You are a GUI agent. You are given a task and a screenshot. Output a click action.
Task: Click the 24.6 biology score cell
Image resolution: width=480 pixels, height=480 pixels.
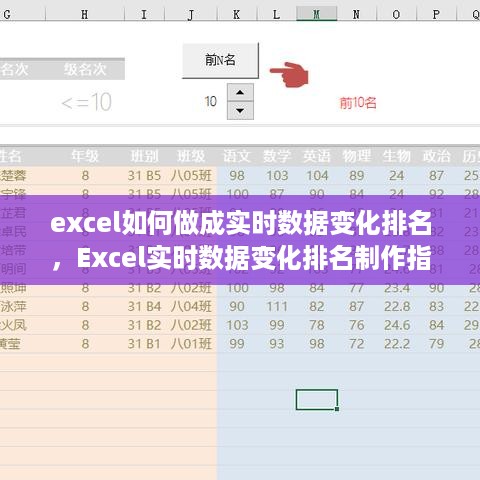[397, 325]
